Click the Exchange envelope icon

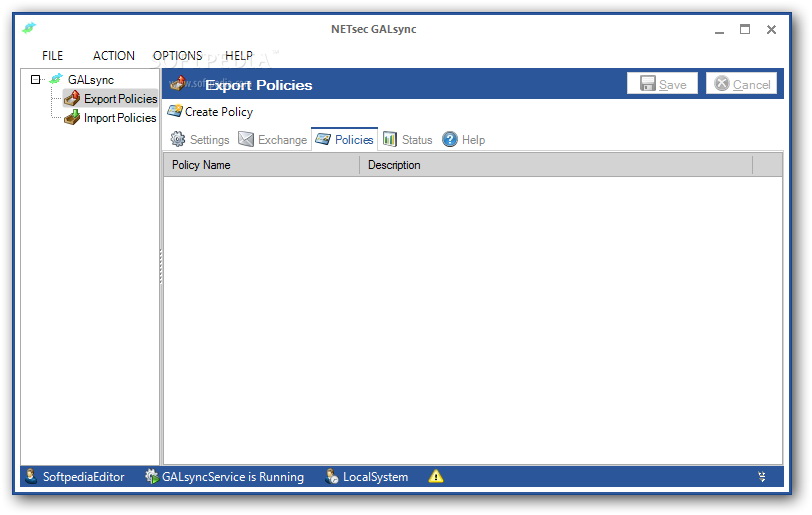245,139
